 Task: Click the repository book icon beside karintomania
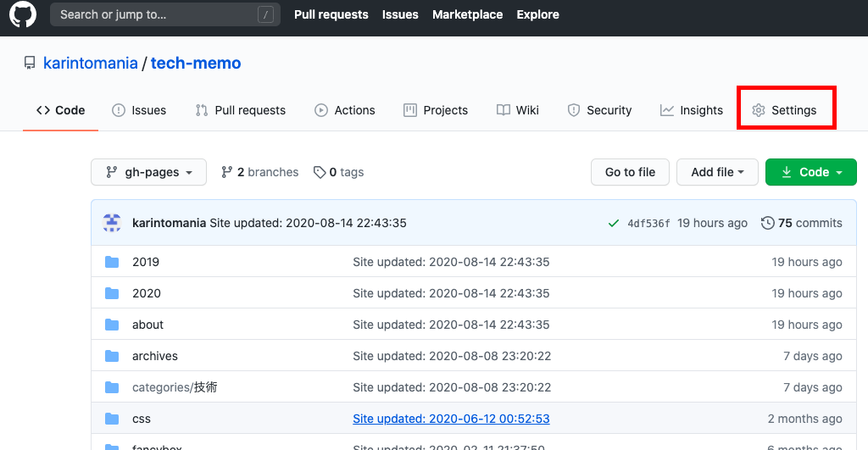pos(30,63)
